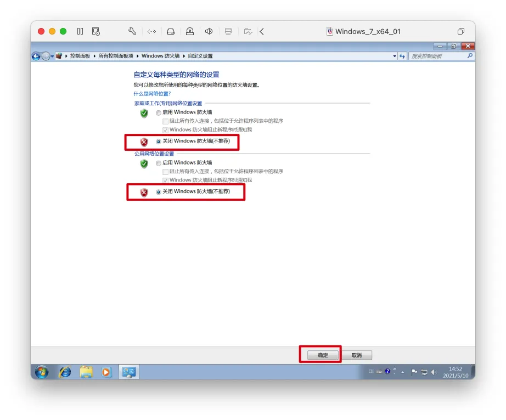The height and width of the screenshot is (420, 506).
Task: Click green shield icon under home network
Action: (x=144, y=113)
